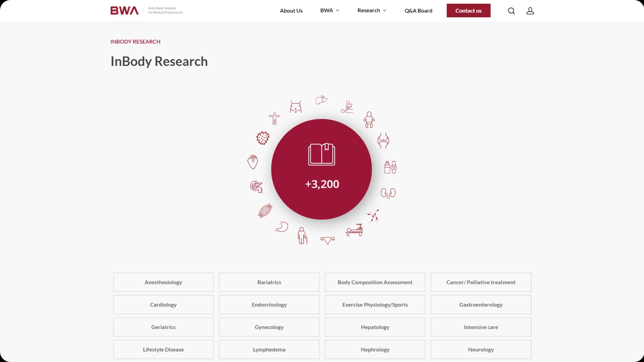This screenshot has width=644, height=362.
Task: Choose the Lymphedema category
Action: 269,350
